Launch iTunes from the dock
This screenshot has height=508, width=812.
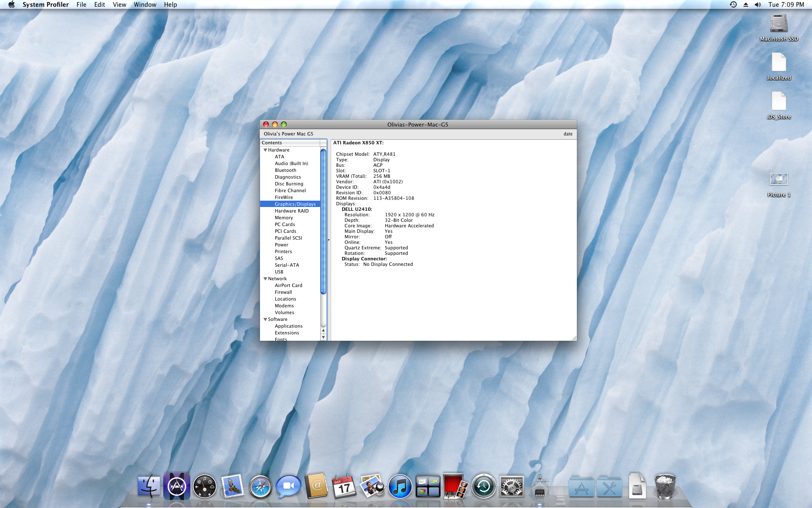pyautogui.click(x=400, y=487)
